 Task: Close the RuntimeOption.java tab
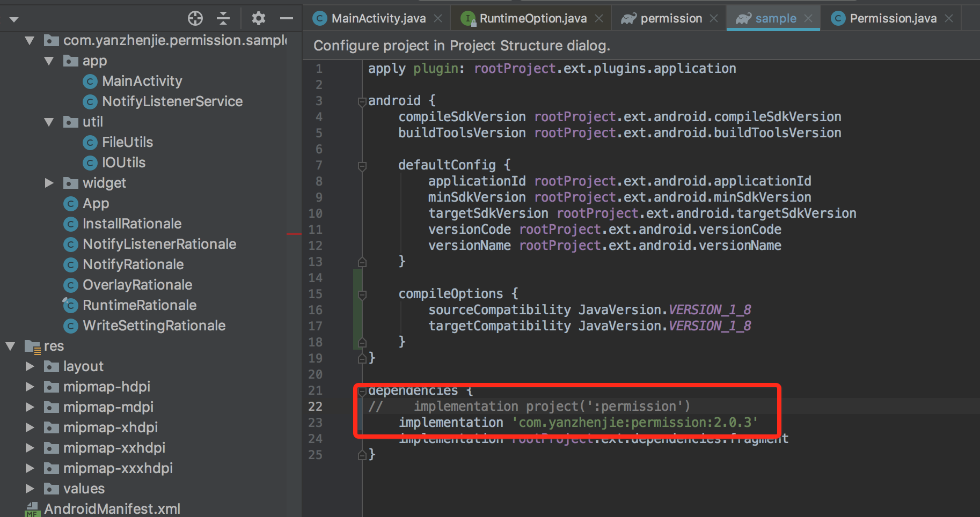click(x=599, y=18)
